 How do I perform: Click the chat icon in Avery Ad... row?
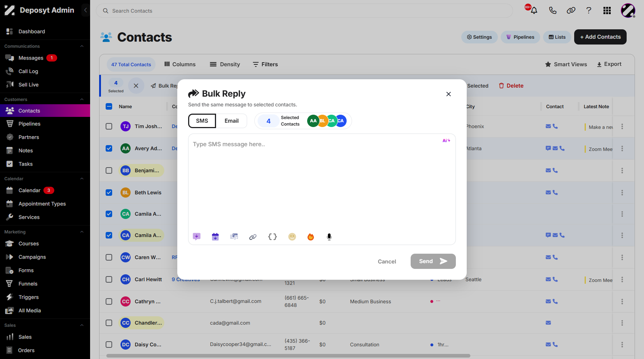(548, 148)
